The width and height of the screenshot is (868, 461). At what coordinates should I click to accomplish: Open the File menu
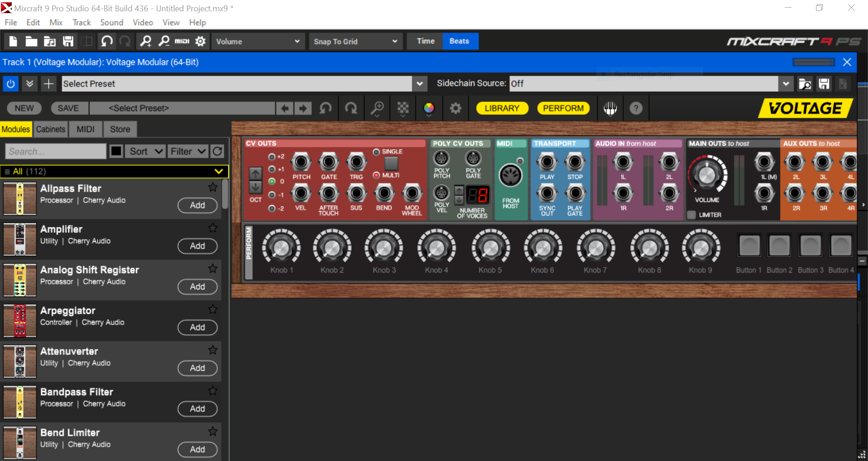tap(11, 22)
